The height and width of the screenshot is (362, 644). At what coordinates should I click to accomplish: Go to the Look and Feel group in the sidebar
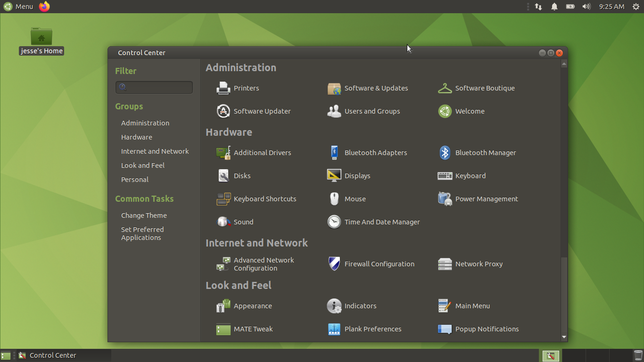coord(143,165)
